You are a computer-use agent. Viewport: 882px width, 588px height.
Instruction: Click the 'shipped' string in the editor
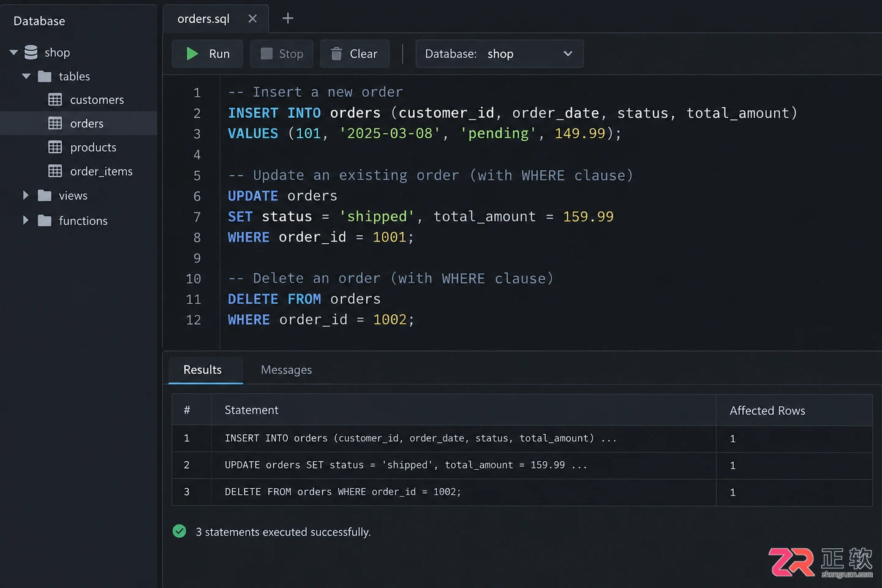[377, 217]
